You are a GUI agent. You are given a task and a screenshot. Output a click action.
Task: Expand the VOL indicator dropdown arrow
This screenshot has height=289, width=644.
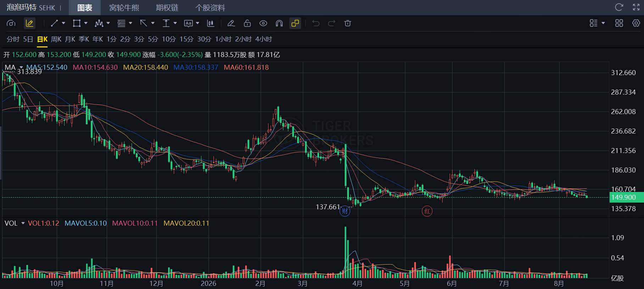coord(23,223)
